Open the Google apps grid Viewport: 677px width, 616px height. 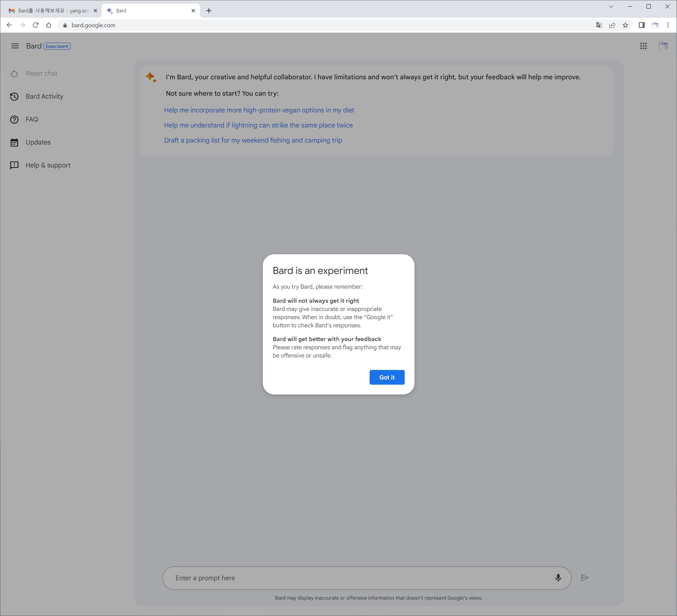644,46
